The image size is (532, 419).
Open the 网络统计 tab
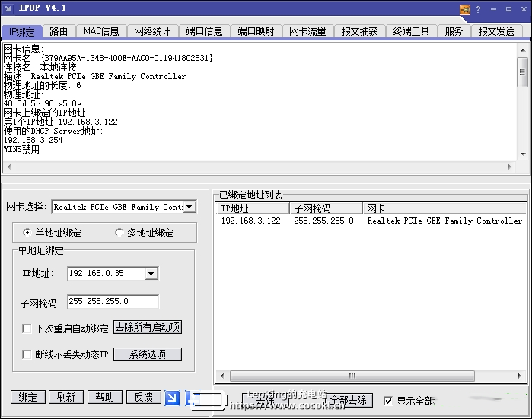click(152, 31)
